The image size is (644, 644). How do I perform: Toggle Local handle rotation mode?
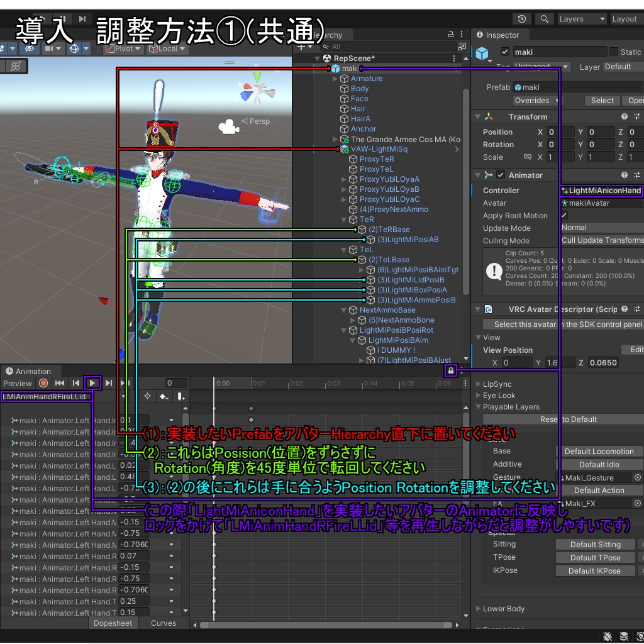(x=167, y=48)
